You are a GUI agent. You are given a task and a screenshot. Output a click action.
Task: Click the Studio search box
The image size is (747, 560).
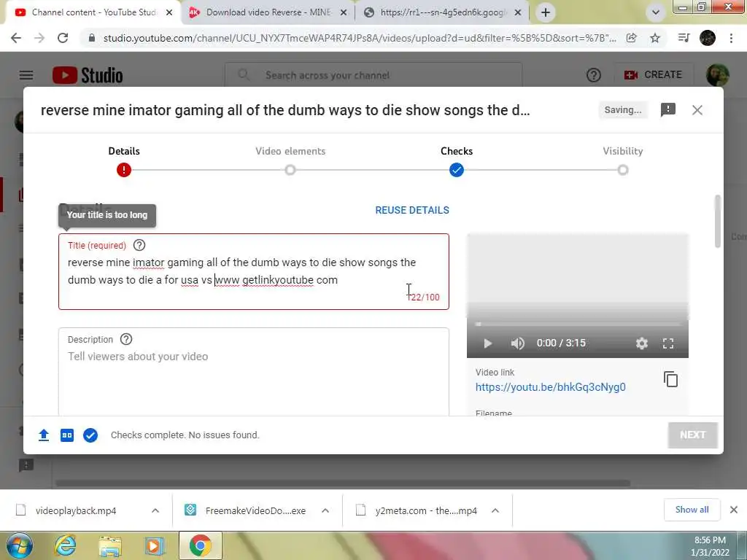click(373, 75)
